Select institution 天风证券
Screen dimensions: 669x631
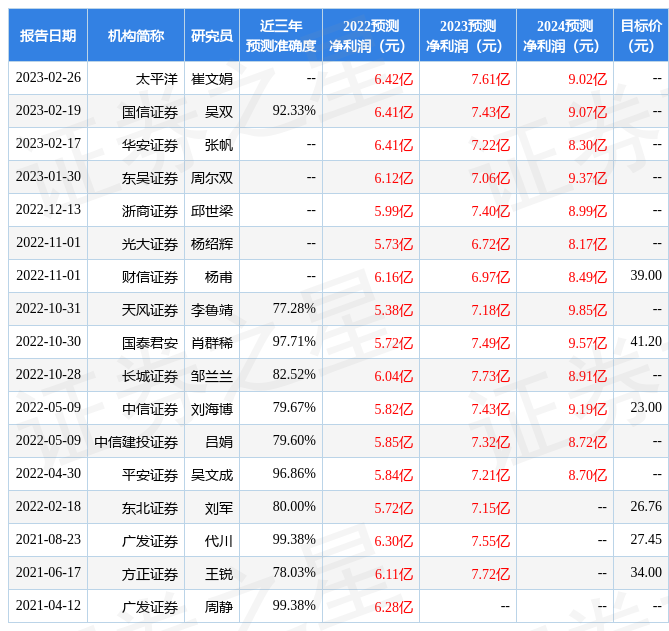pos(150,310)
